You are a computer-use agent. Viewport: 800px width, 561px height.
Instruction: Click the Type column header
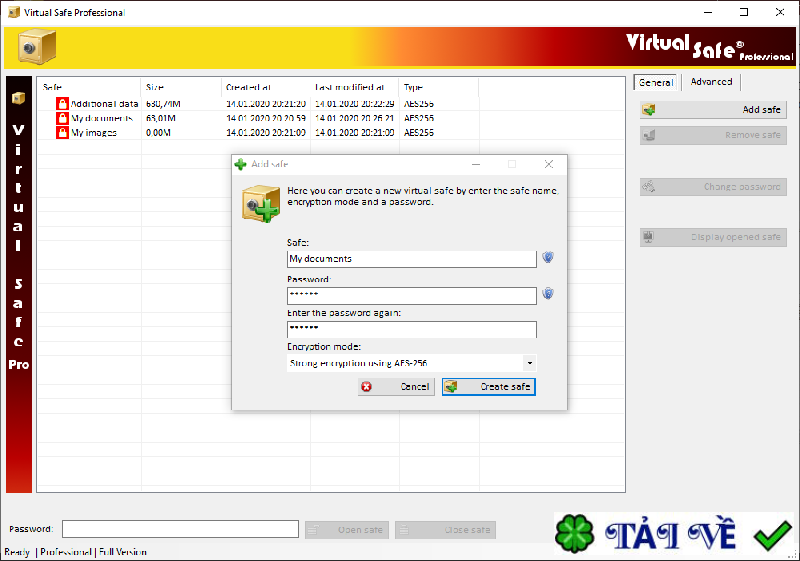coord(439,87)
